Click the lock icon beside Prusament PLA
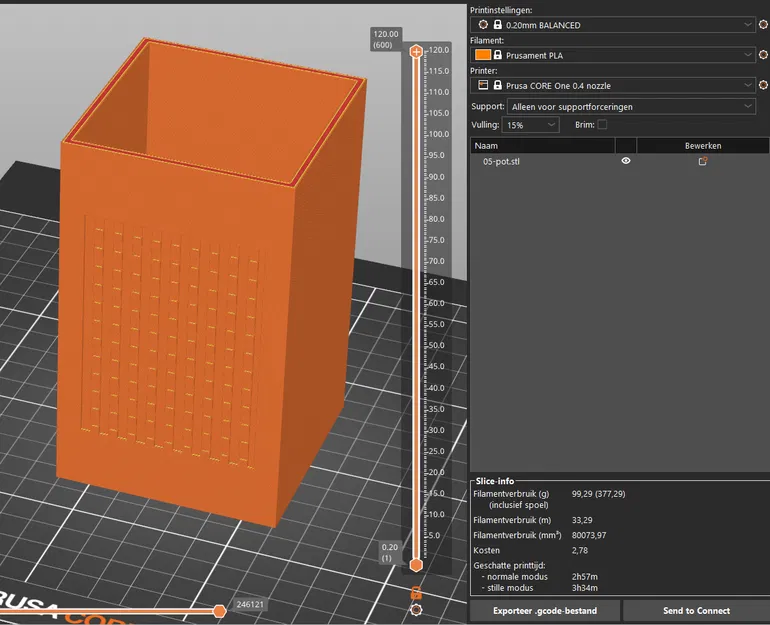Viewport: 770px width, 625px height. tap(497, 55)
